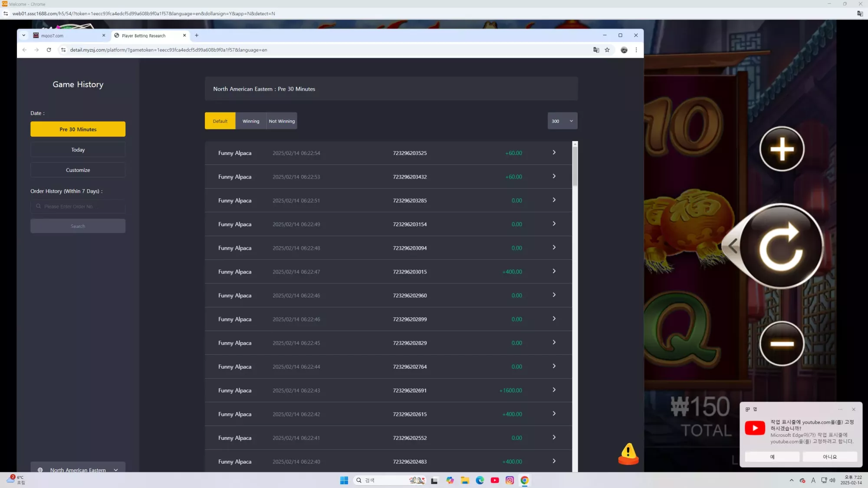Image resolution: width=868 pixels, height=488 pixels.
Task: Click the orange warning alert icon
Action: click(x=628, y=454)
